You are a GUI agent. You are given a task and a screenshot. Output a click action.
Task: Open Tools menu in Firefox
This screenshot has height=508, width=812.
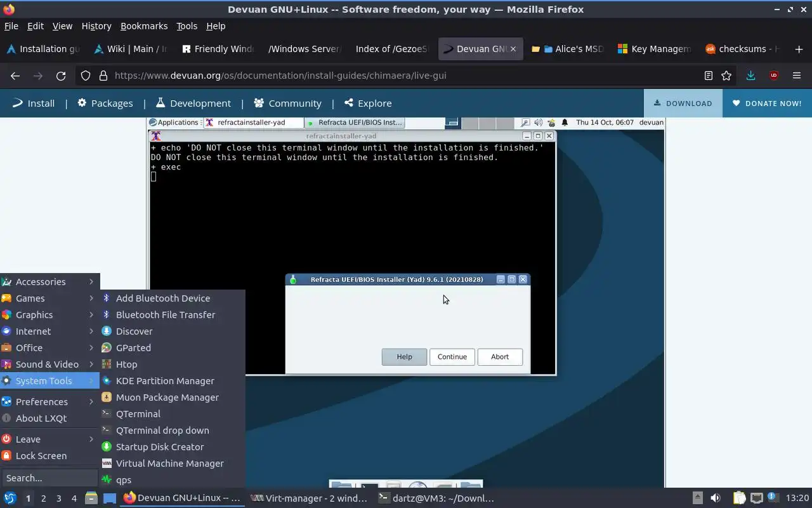[x=187, y=26]
